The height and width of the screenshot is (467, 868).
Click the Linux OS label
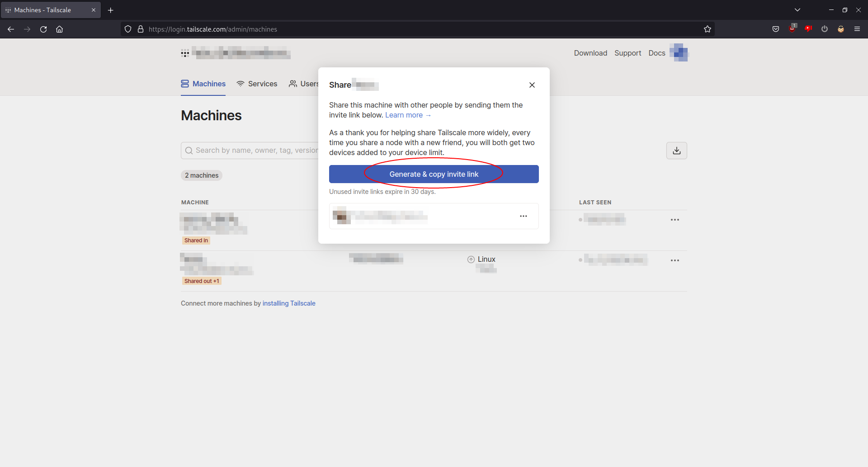486,259
